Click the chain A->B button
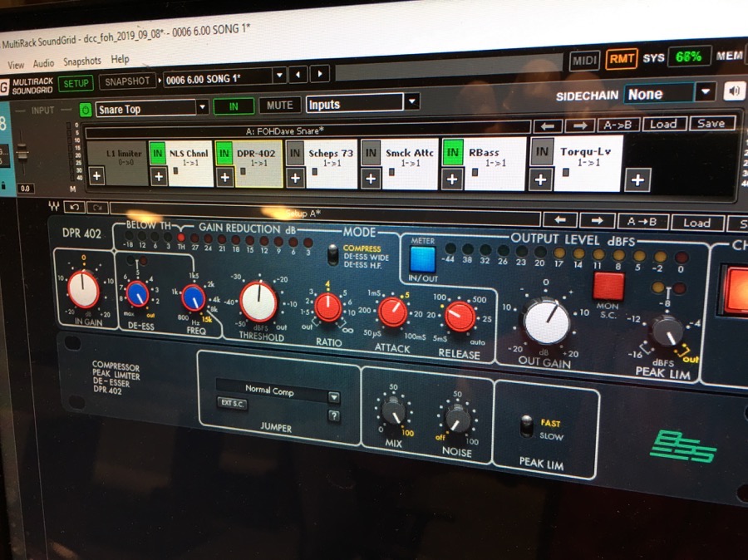 [x=618, y=125]
